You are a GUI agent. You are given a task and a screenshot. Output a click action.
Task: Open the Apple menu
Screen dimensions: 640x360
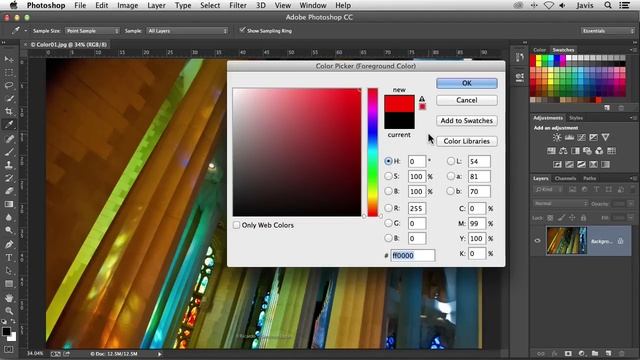pyautogui.click(x=13, y=5)
